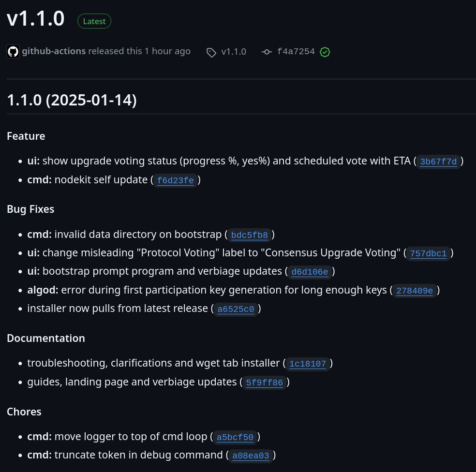
Task: Click 'move logger to top of cmd loop' text
Action: (x=131, y=437)
